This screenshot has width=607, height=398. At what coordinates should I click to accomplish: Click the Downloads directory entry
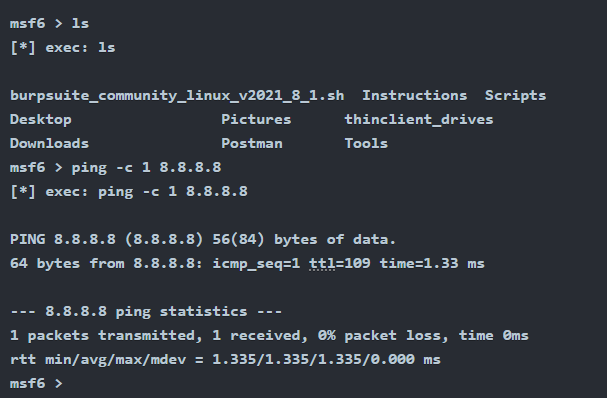tap(49, 143)
